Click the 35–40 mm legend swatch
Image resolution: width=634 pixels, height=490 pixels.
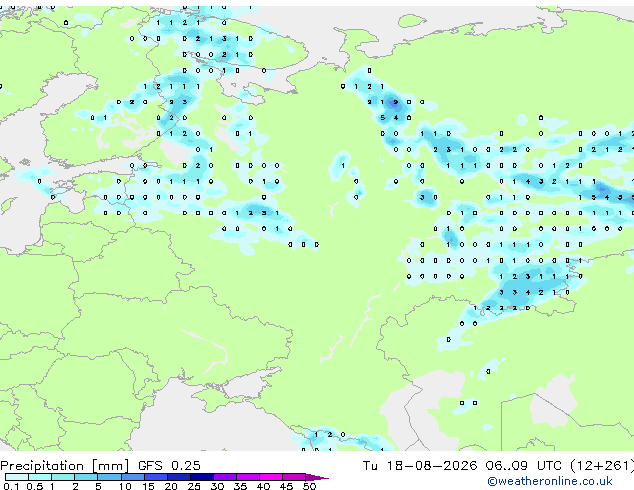pos(248,477)
